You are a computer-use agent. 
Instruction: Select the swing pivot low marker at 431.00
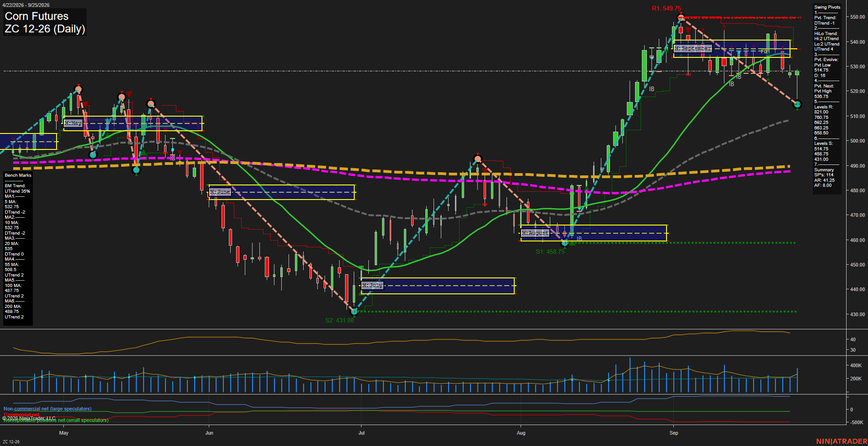point(354,312)
